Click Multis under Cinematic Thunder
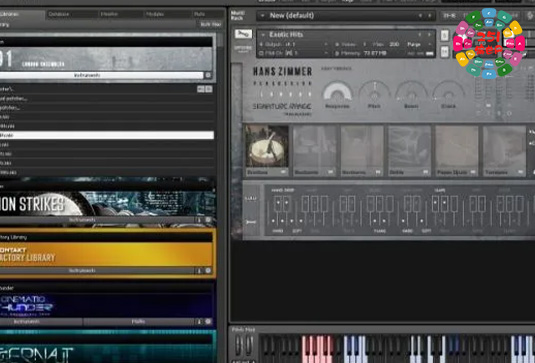The width and height of the screenshot is (535, 363). click(x=139, y=321)
